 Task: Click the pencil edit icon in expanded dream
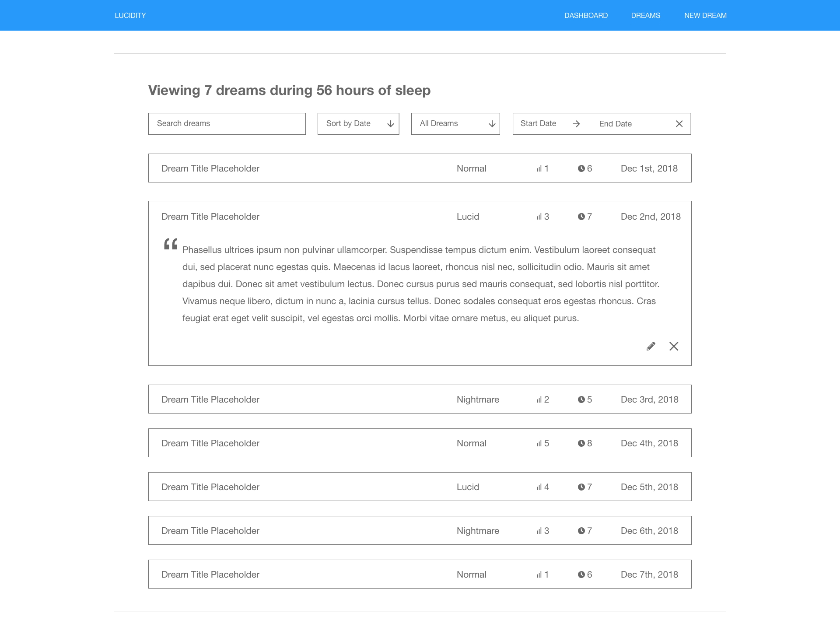(651, 347)
